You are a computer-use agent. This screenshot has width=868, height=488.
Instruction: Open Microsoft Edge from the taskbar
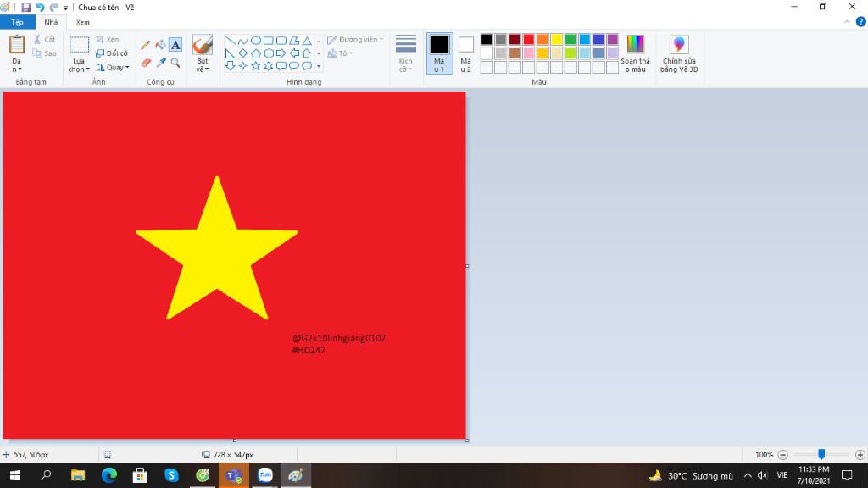point(109,475)
